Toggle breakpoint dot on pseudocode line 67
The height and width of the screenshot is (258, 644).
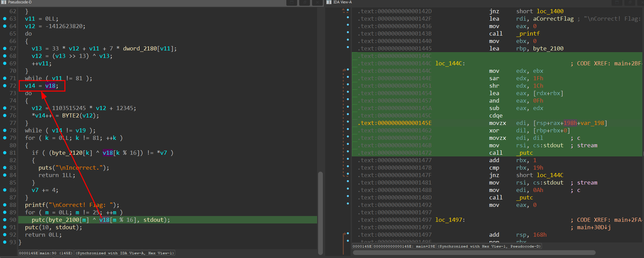coord(5,48)
